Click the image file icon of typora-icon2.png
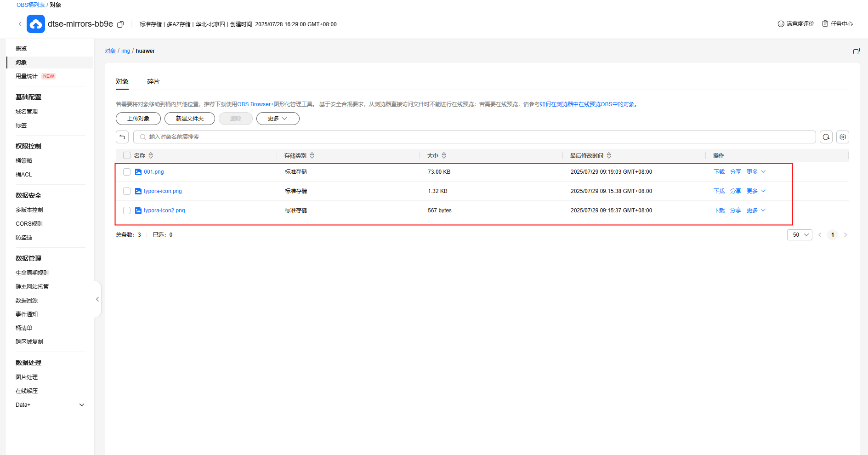 pyautogui.click(x=138, y=210)
